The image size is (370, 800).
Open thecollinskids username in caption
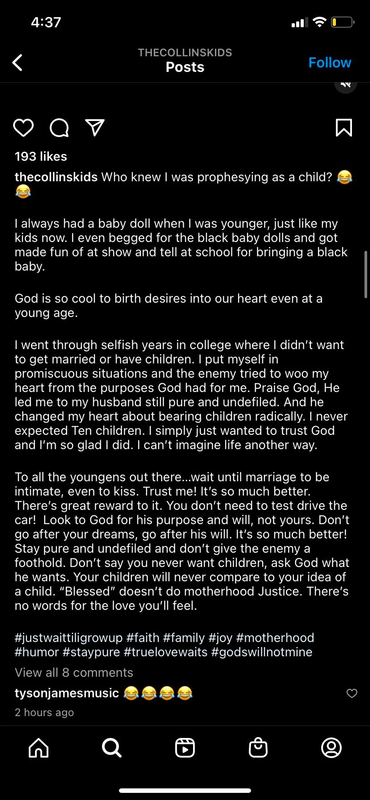click(x=56, y=177)
